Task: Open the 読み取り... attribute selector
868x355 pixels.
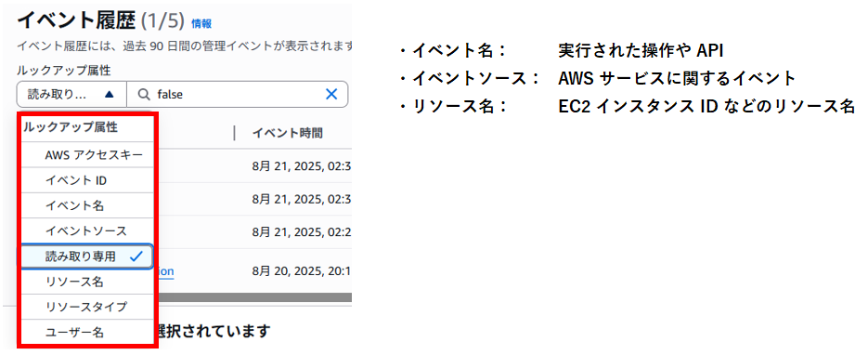Action: tap(71, 95)
